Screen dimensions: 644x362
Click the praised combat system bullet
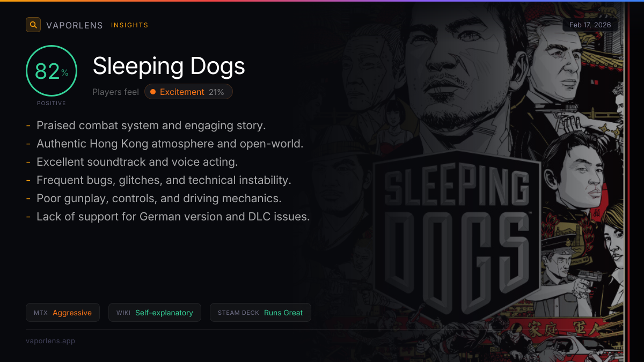[x=151, y=125]
